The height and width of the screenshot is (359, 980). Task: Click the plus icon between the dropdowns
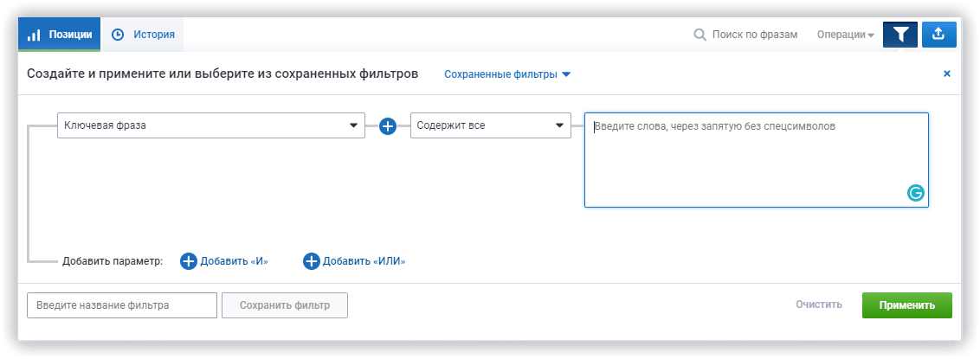click(388, 126)
